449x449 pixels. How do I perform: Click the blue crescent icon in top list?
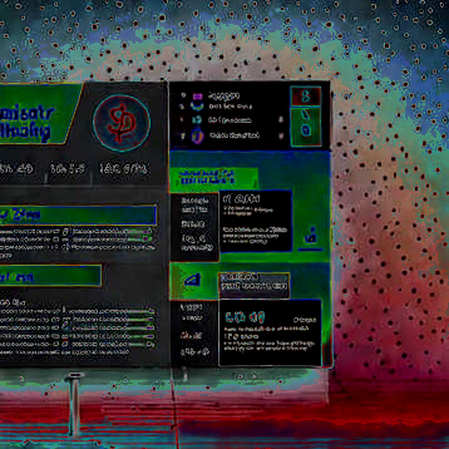[x=197, y=107]
